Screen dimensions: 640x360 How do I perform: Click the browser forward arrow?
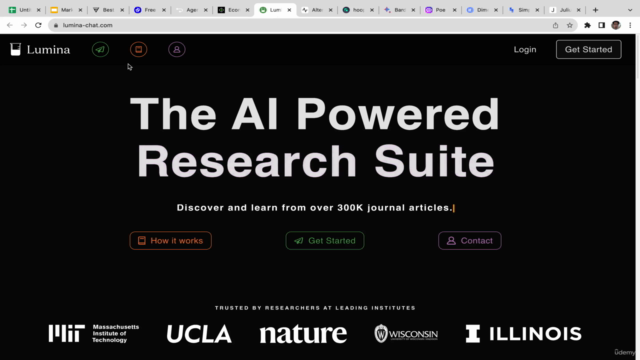point(24,25)
